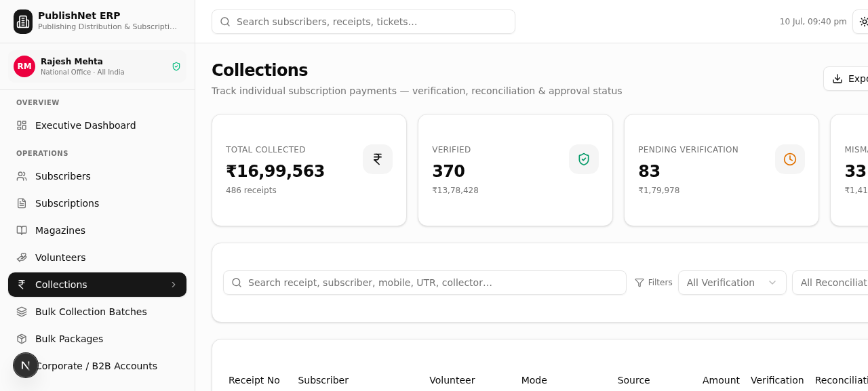This screenshot has width=868, height=391.
Task: Click the rupee icon in Collections menu item
Action: click(22, 285)
